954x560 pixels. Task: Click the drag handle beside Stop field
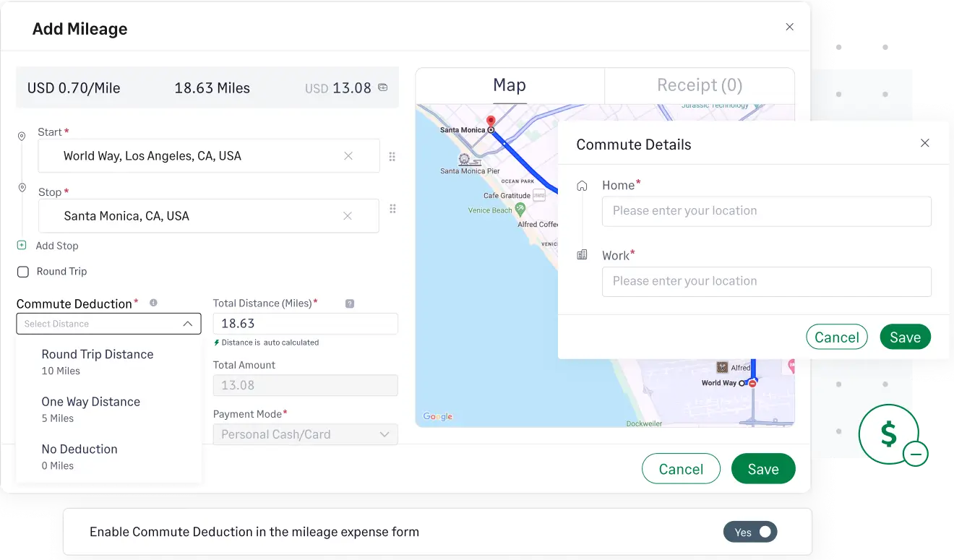tap(392, 209)
